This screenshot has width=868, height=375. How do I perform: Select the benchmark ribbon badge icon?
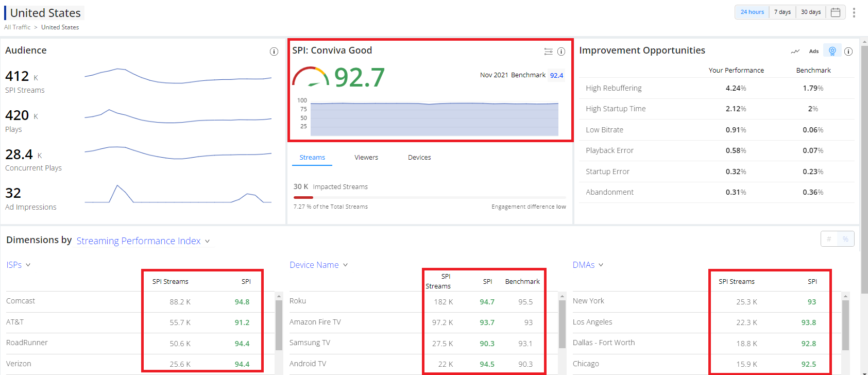(832, 50)
